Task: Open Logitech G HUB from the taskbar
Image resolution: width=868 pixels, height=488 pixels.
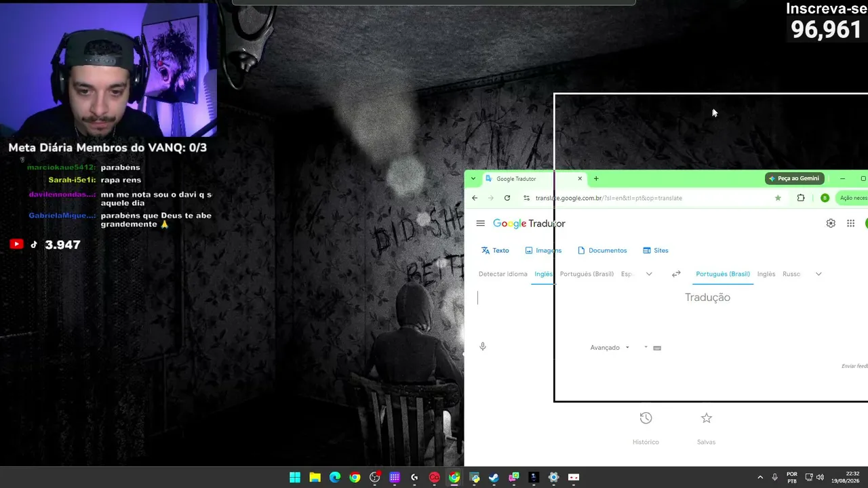Action: pyautogui.click(x=414, y=477)
